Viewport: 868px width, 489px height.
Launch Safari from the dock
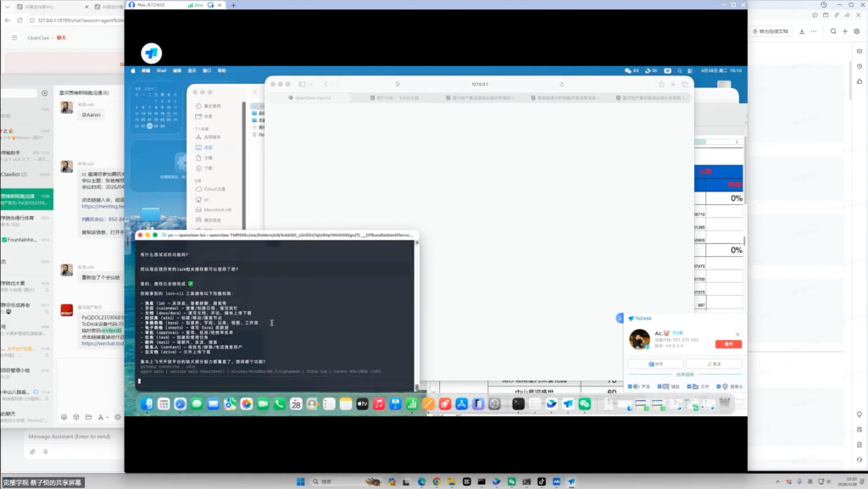(180, 404)
